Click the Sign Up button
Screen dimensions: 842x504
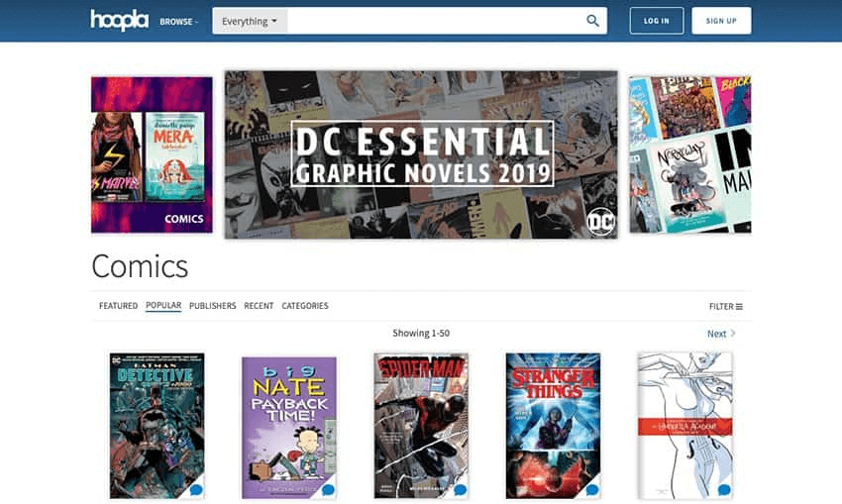pos(721,21)
